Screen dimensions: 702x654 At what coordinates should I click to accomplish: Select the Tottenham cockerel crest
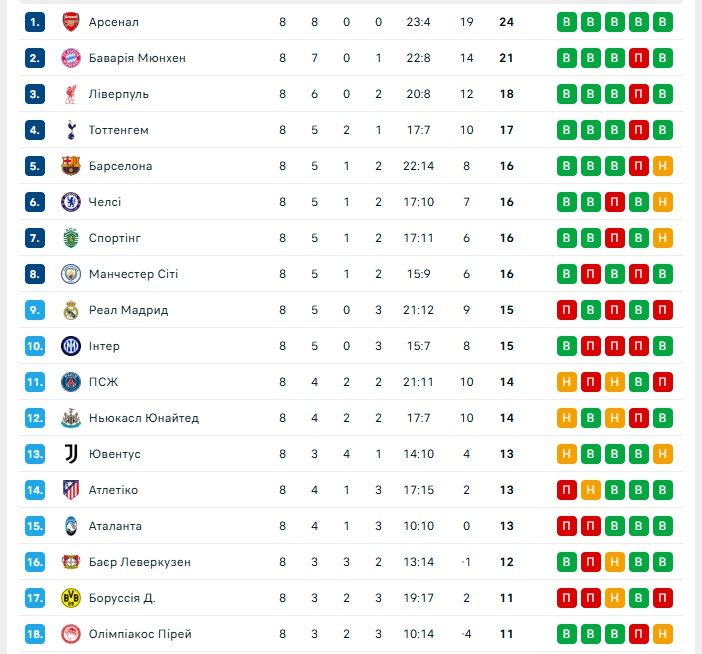pyautogui.click(x=71, y=130)
